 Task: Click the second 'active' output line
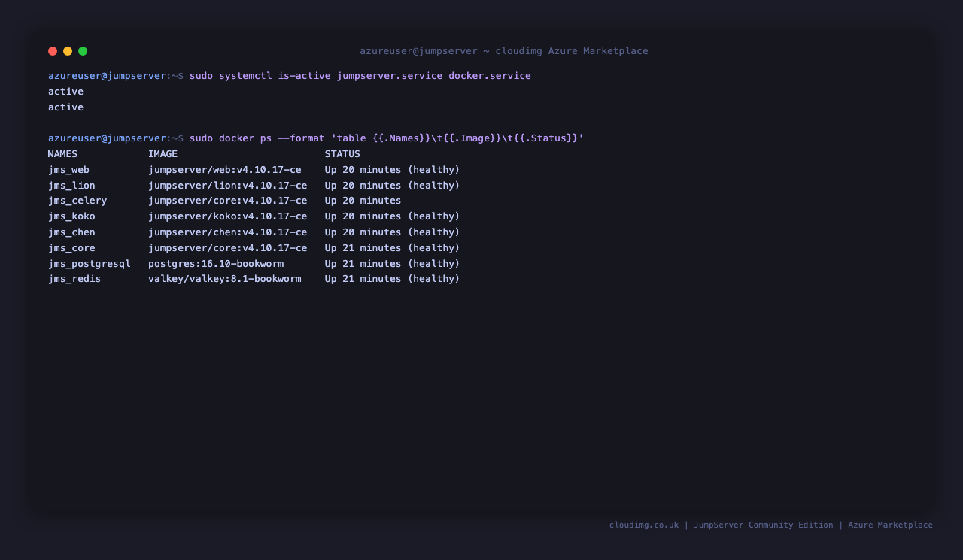tap(66, 107)
